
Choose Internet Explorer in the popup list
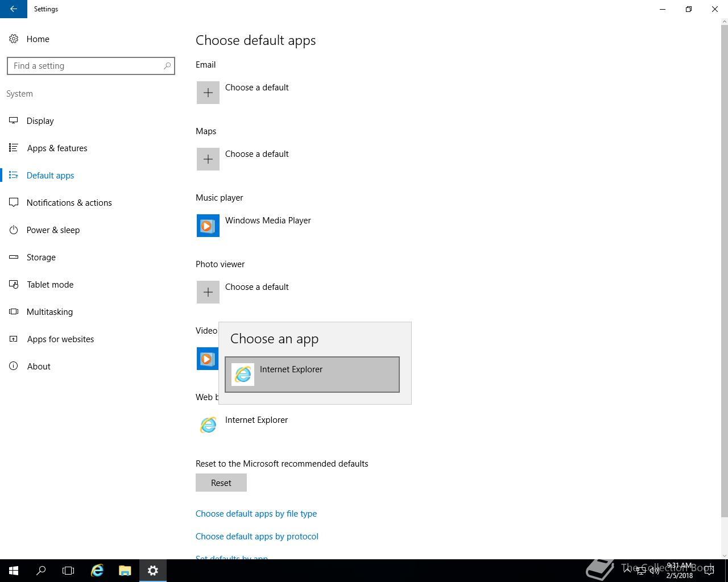[312, 375]
